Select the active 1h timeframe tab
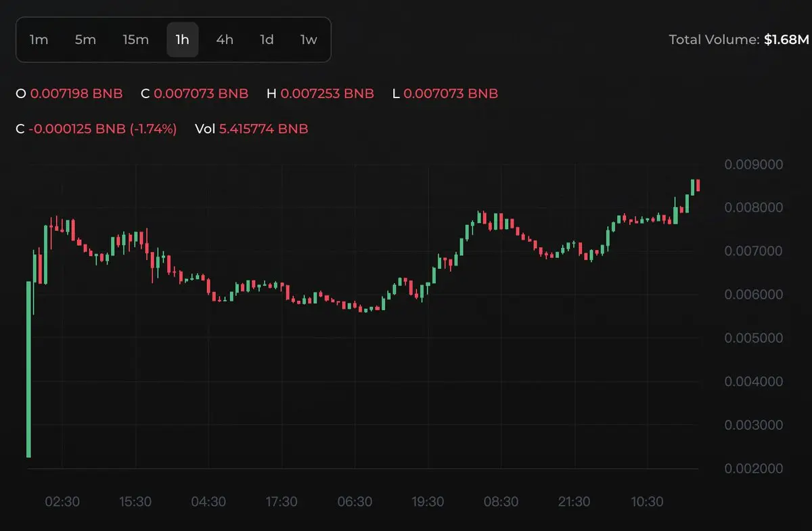 [182, 40]
